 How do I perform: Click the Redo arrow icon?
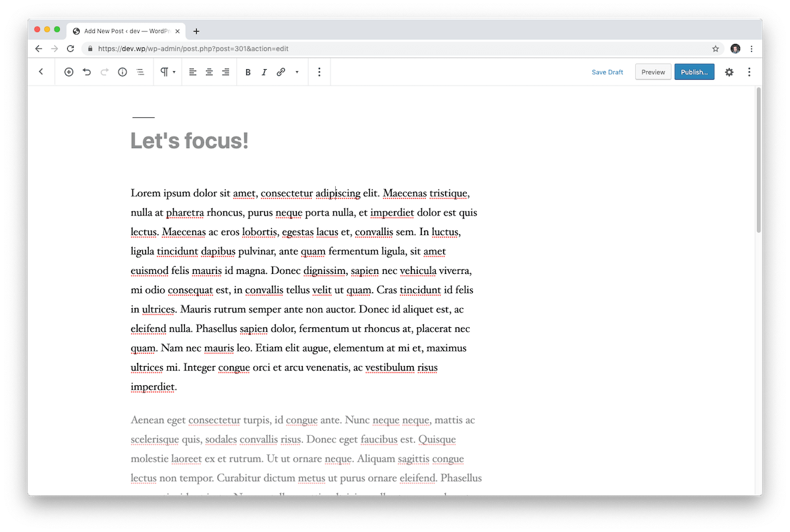click(104, 72)
